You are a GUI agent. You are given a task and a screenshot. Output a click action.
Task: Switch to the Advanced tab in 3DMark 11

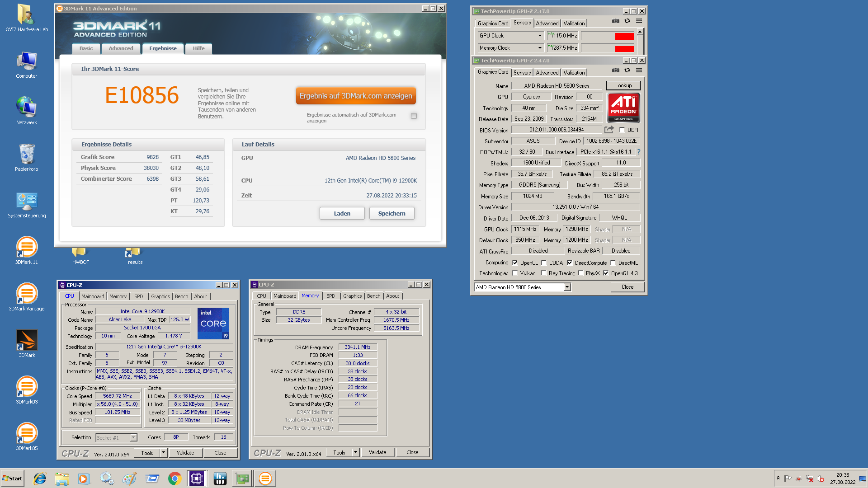point(121,49)
